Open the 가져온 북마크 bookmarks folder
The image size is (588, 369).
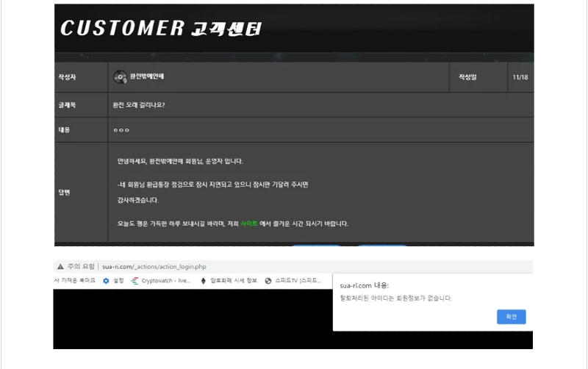75,280
